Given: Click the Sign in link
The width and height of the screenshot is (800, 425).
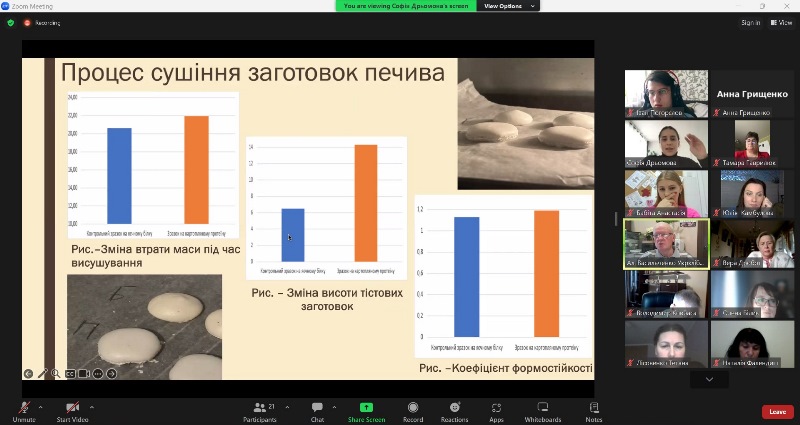Looking at the screenshot, I should 751,22.
